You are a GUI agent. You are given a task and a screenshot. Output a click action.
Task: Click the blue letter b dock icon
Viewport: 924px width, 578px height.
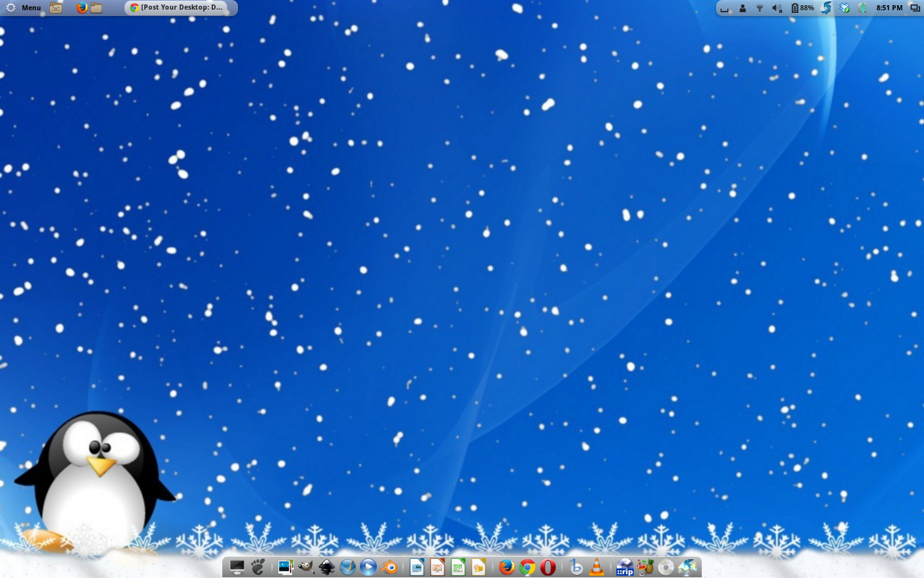tap(576, 567)
